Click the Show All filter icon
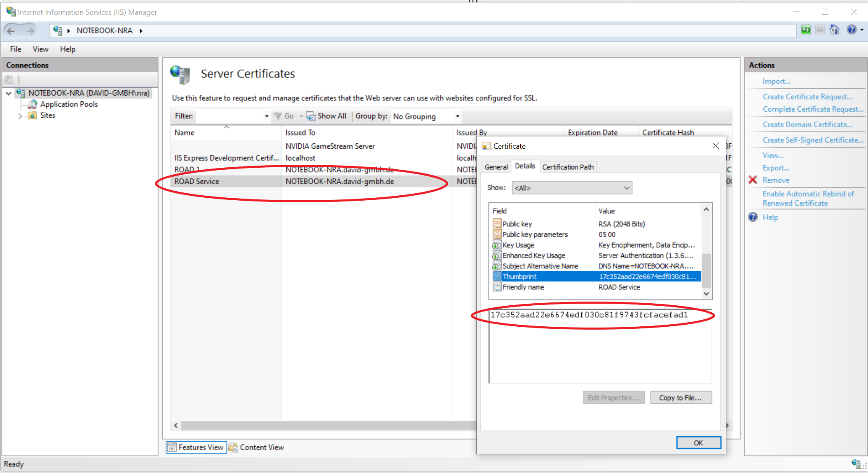Image resolution: width=868 pixels, height=473 pixels. pyautogui.click(x=310, y=116)
